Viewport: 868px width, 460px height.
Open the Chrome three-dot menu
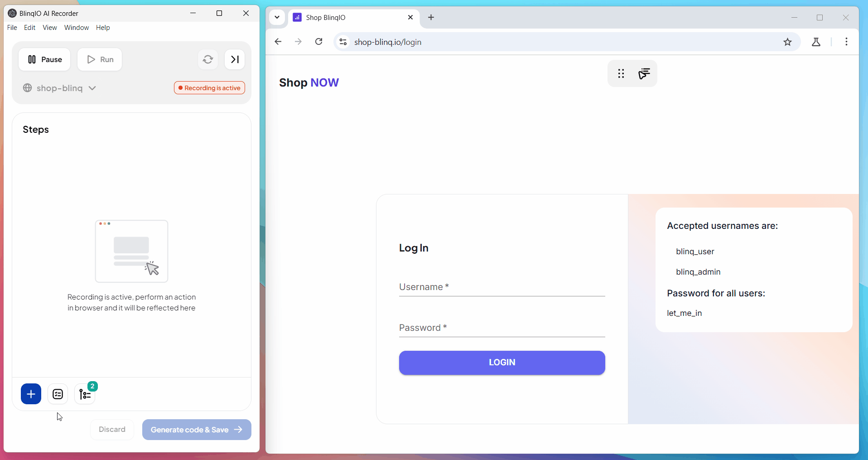(x=846, y=42)
